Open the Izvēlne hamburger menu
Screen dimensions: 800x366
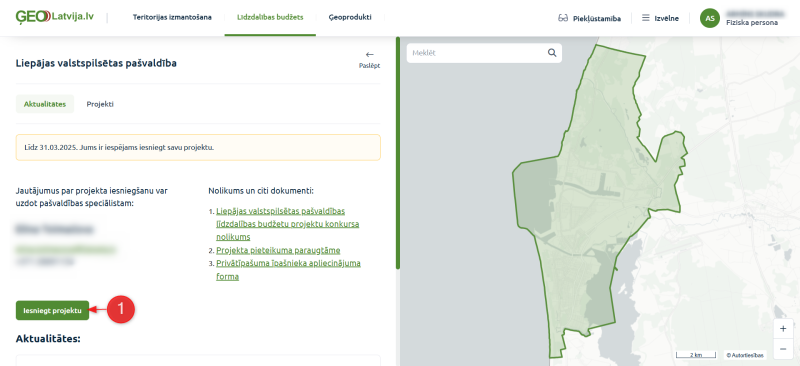(x=660, y=18)
